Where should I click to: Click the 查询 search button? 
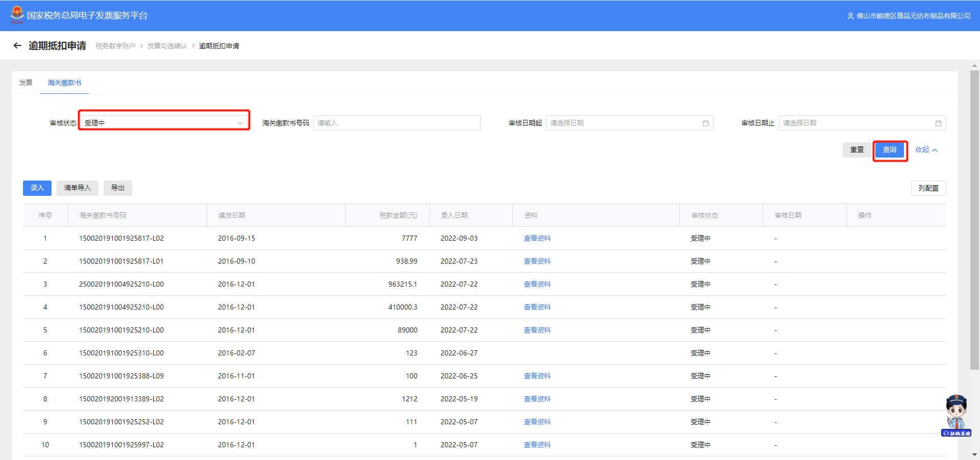[x=889, y=150]
